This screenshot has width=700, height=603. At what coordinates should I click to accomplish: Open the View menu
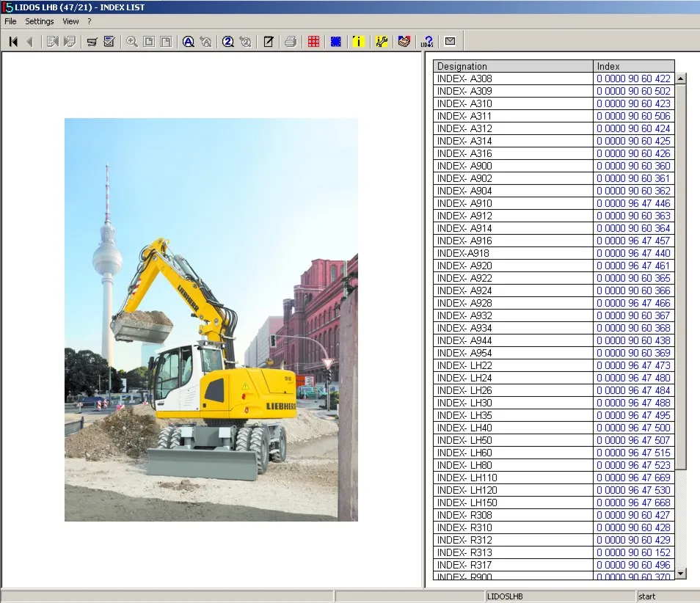[70, 21]
